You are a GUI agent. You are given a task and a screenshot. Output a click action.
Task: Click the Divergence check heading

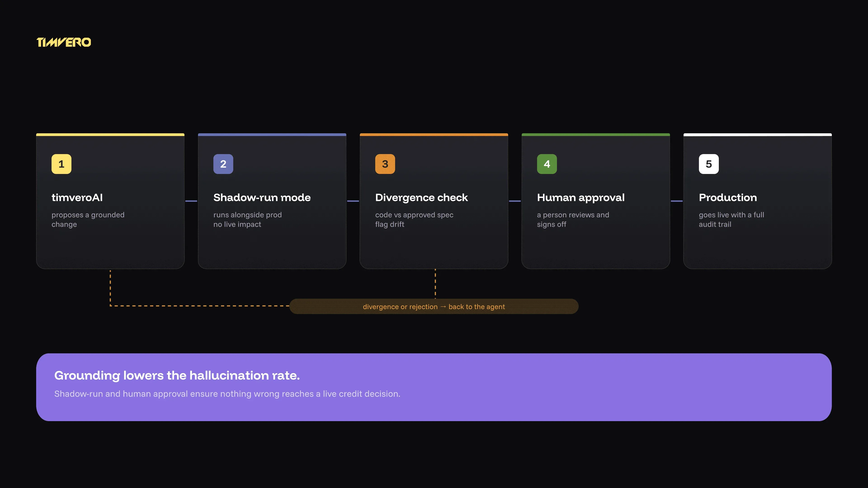[x=421, y=198]
